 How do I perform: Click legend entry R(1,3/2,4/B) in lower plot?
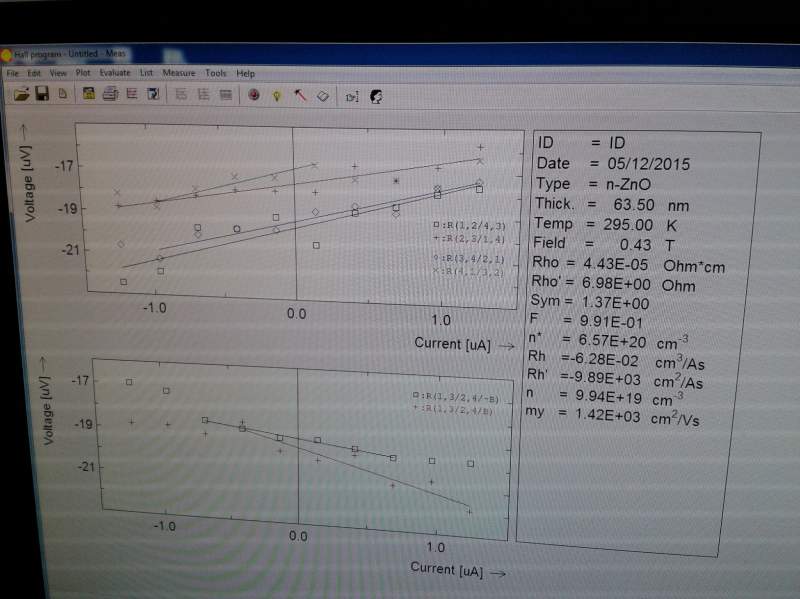452,409
